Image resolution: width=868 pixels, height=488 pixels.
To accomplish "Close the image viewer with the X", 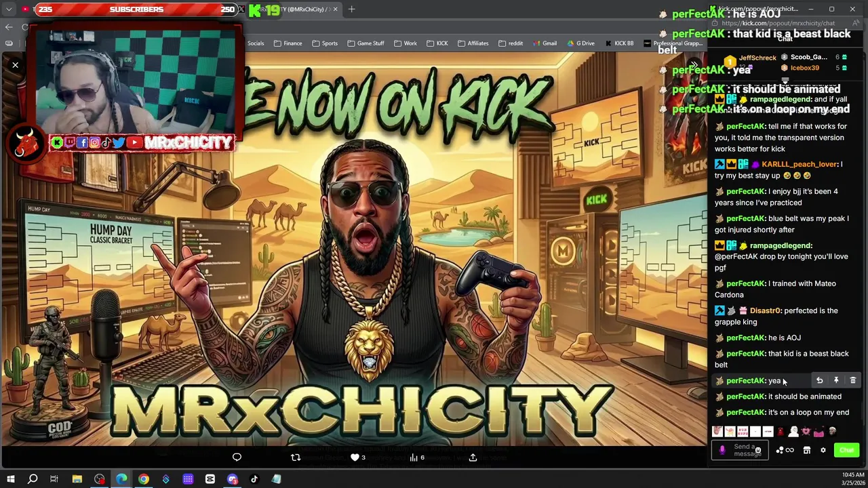I will coord(15,65).
